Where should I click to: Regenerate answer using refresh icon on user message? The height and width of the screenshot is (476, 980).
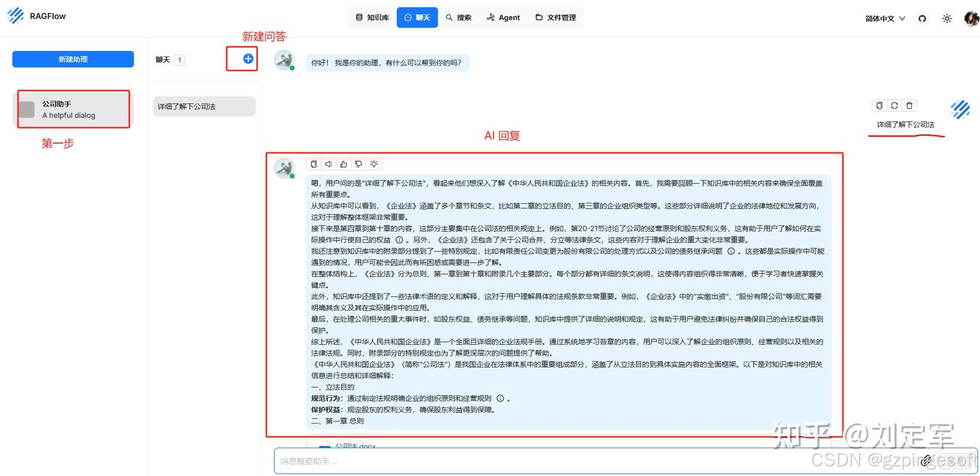click(x=894, y=105)
